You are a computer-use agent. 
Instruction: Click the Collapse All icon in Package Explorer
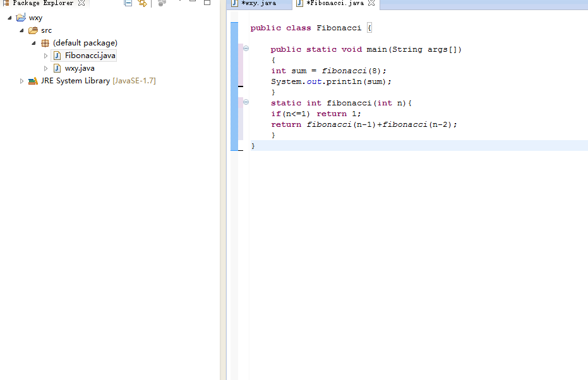tap(128, 3)
